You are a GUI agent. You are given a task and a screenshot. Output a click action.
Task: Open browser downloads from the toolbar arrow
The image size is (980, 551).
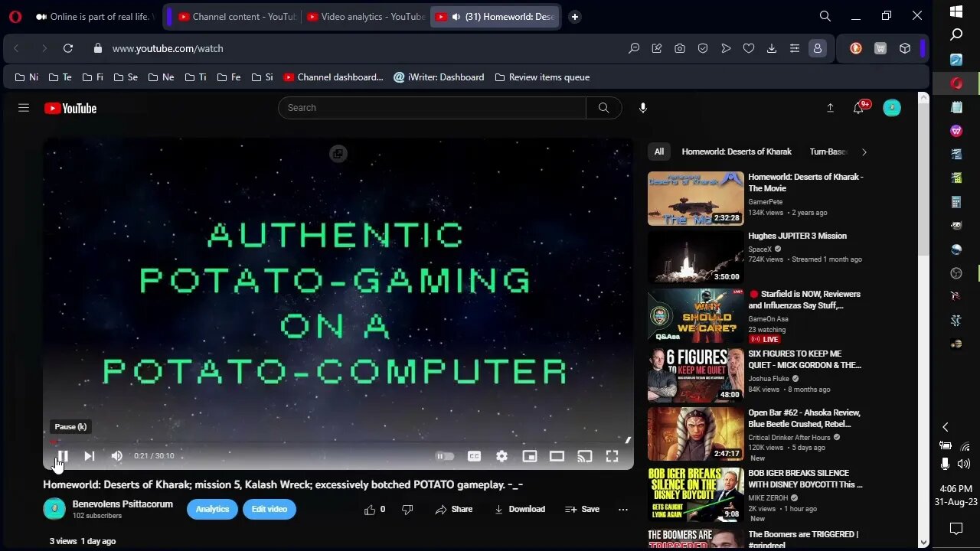772,48
